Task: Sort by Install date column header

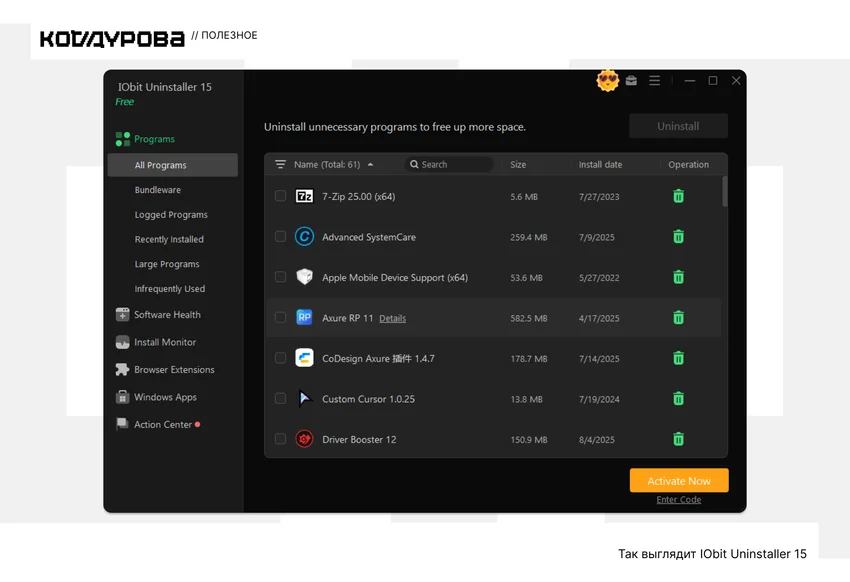Action: [600, 164]
